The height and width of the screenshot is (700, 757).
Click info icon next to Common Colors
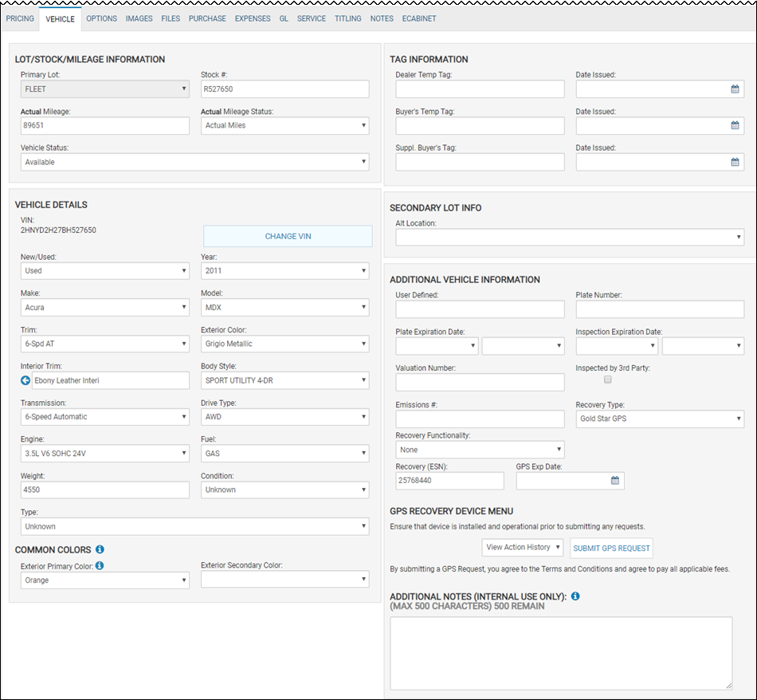(x=100, y=549)
